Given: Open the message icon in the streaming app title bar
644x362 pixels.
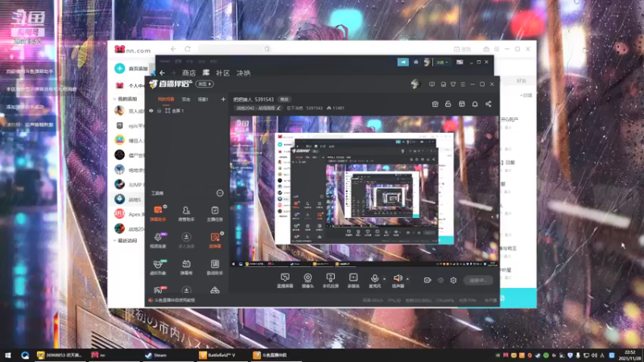Looking at the screenshot, I should [431, 84].
